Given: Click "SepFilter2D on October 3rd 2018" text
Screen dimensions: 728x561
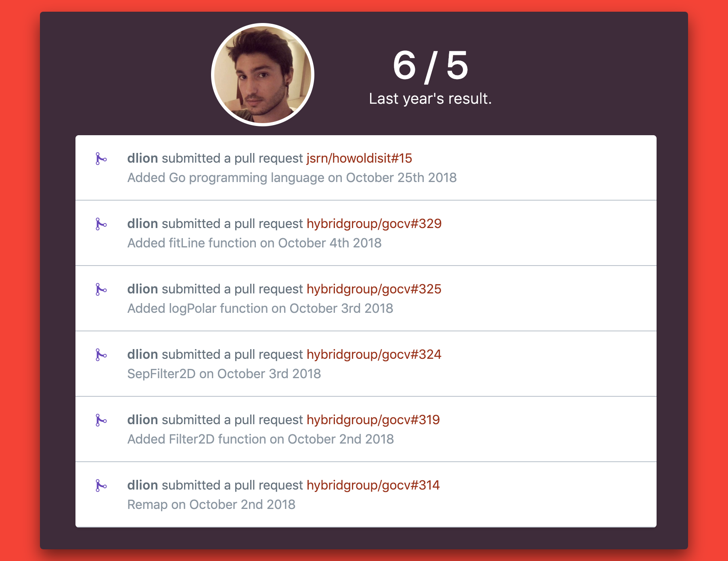Looking at the screenshot, I should (x=224, y=374).
